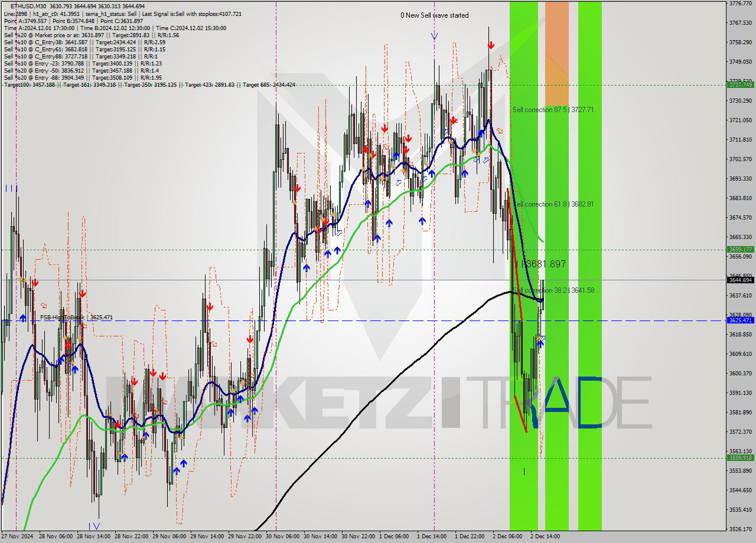The height and width of the screenshot is (543, 756).
Task: Click 3749.050 on the price axis
Action: (x=741, y=61)
